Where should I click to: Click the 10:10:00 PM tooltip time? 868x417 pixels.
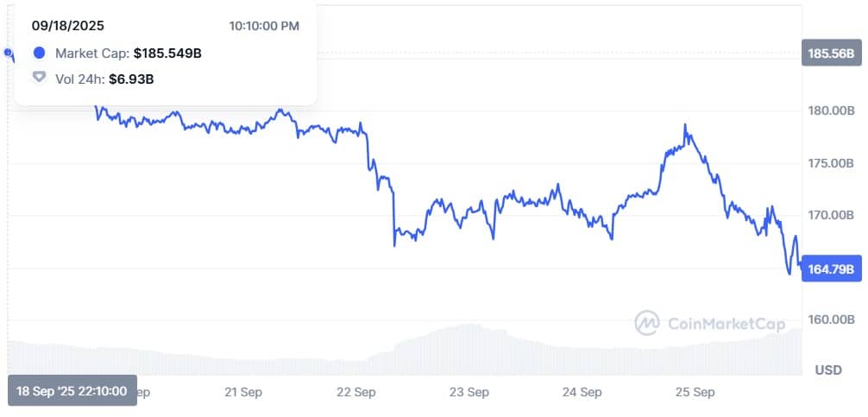pos(264,26)
